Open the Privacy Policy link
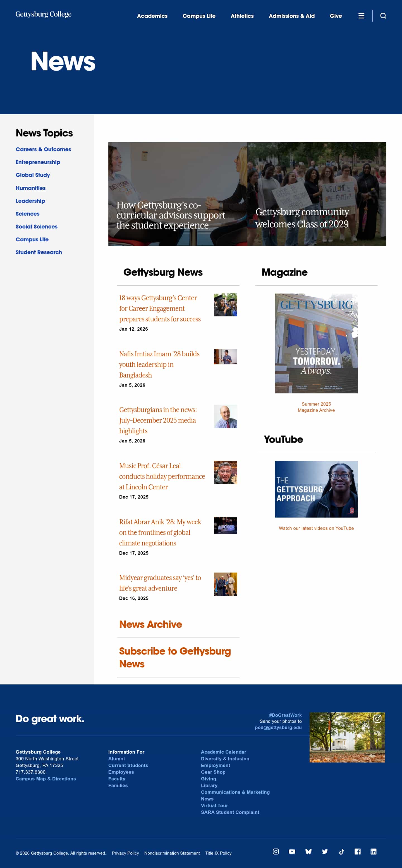Viewport: 402px width, 868px height. click(x=125, y=853)
